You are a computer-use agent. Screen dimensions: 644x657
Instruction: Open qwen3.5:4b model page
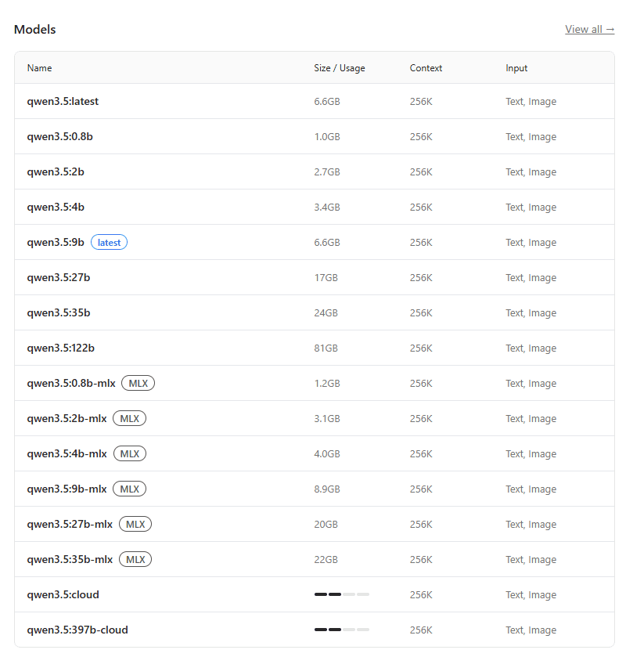pos(56,207)
